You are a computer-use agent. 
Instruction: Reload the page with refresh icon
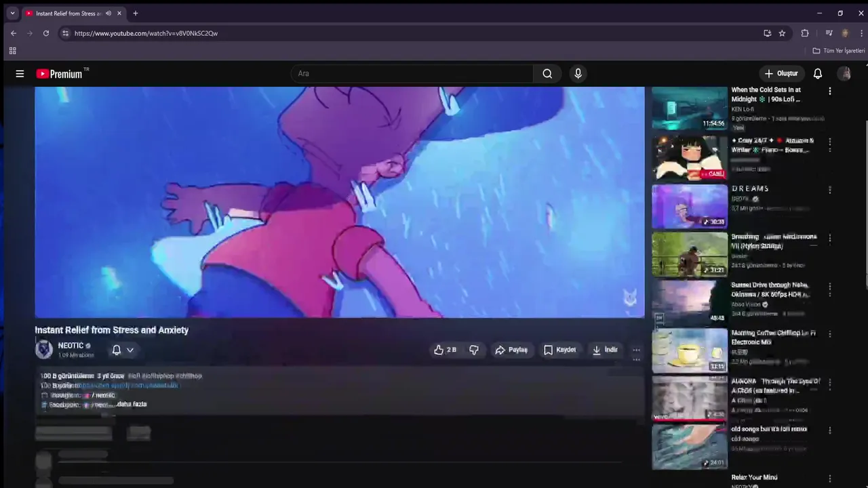(46, 33)
